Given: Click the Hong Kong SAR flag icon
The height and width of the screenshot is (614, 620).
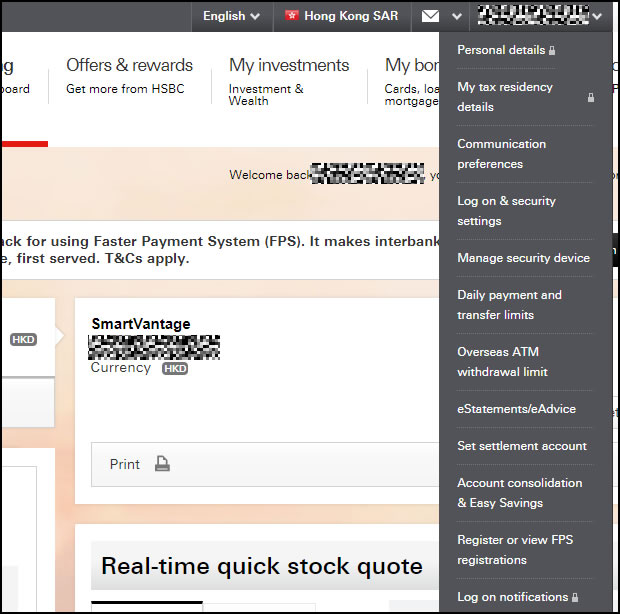Looking at the screenshot, I should [x=292, y=16].
